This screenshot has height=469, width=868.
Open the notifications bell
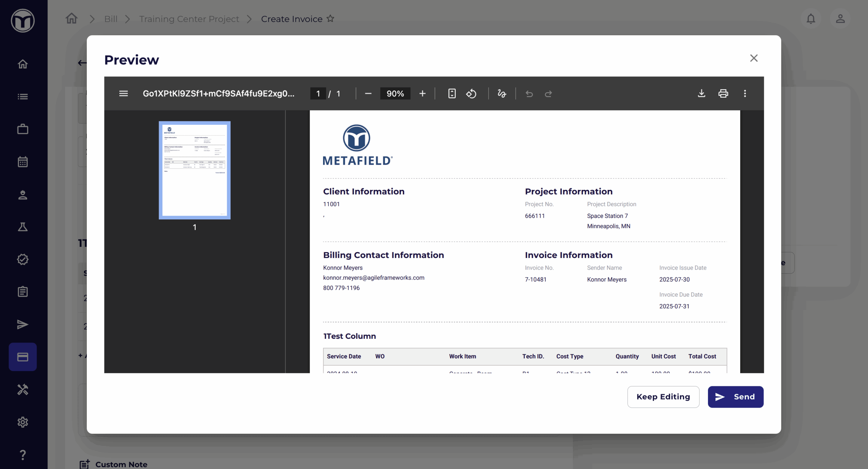[811, 19]
